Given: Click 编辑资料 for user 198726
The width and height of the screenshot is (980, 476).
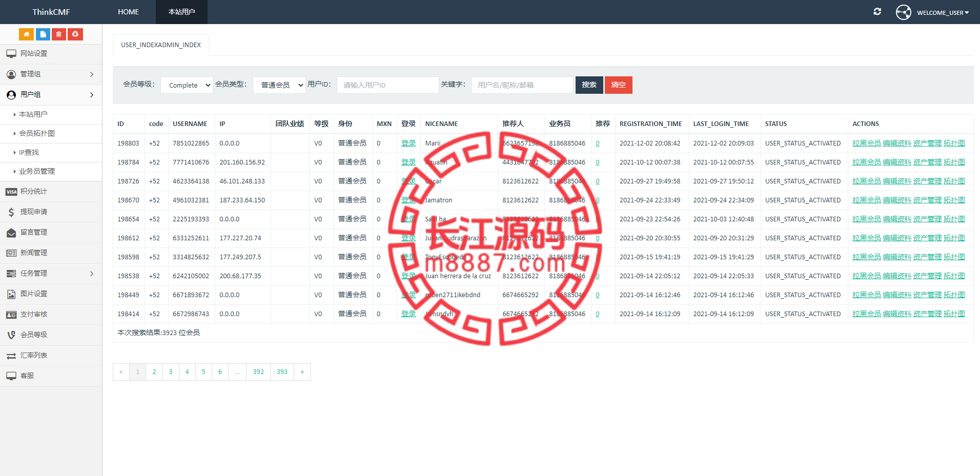Looking at the screenshot, I should click(x=896, y=181).
